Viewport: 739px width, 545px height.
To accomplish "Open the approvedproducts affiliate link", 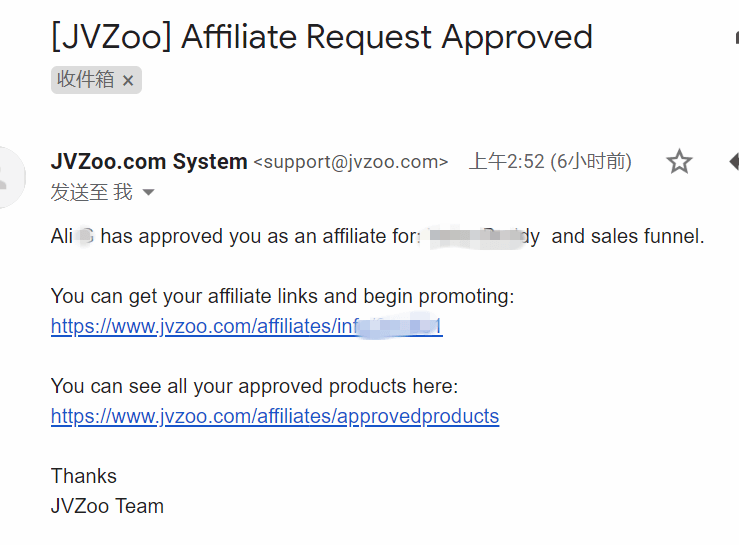I will 274,416.
